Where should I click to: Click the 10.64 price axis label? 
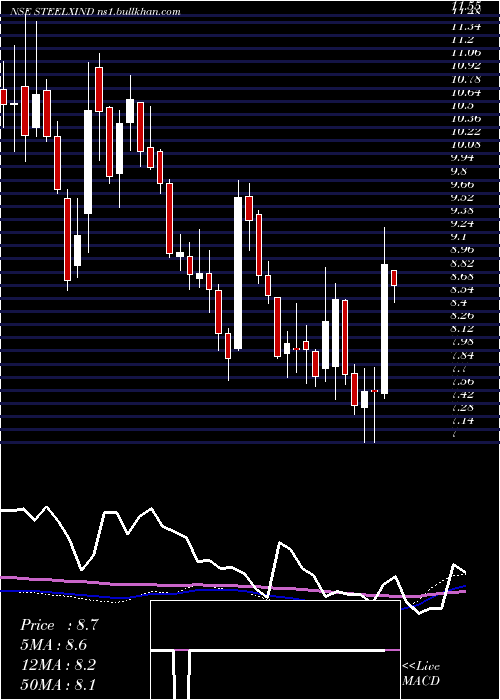pos(466,92)
